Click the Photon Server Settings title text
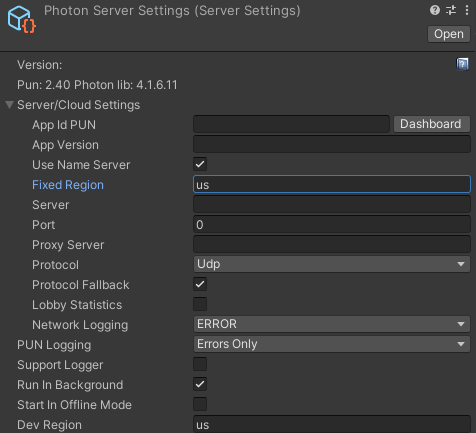The width and height of the screenshot is (476, 433). pyautogui.click(x=172, y=11)
